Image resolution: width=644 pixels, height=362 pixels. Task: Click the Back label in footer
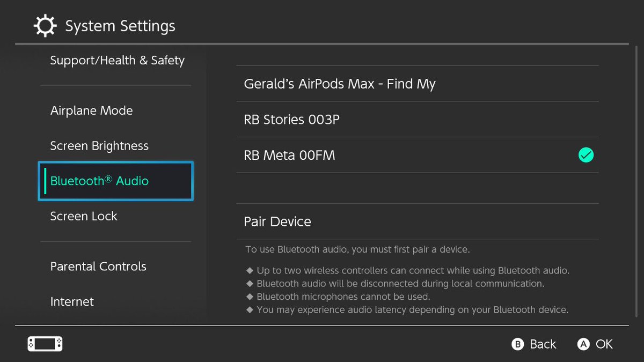[543, 344]
